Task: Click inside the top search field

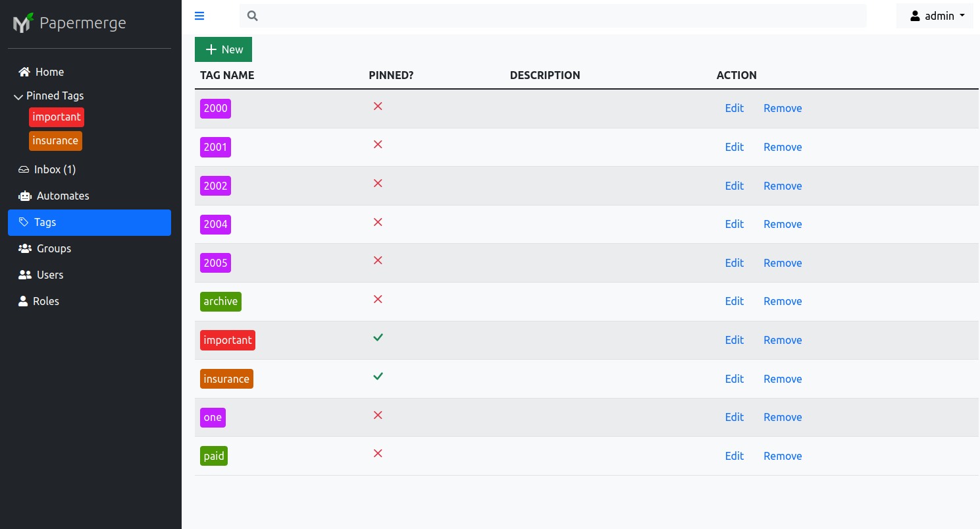Action: click(x=553, y=15)
